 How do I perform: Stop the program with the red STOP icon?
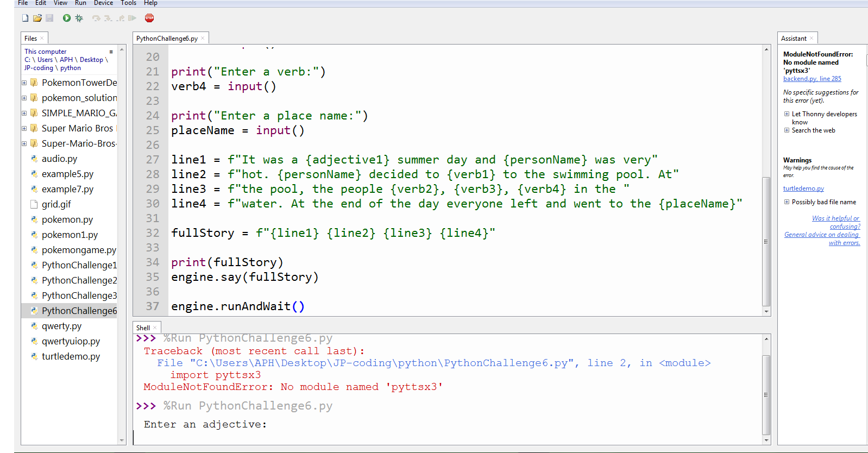click(149, 18)
